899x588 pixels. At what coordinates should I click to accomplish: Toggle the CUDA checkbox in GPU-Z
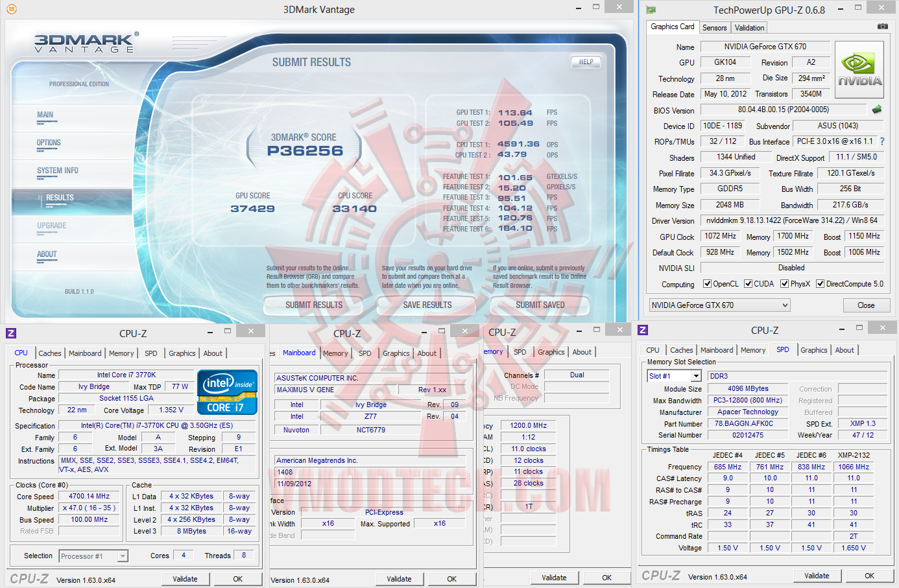pos(749,284)
